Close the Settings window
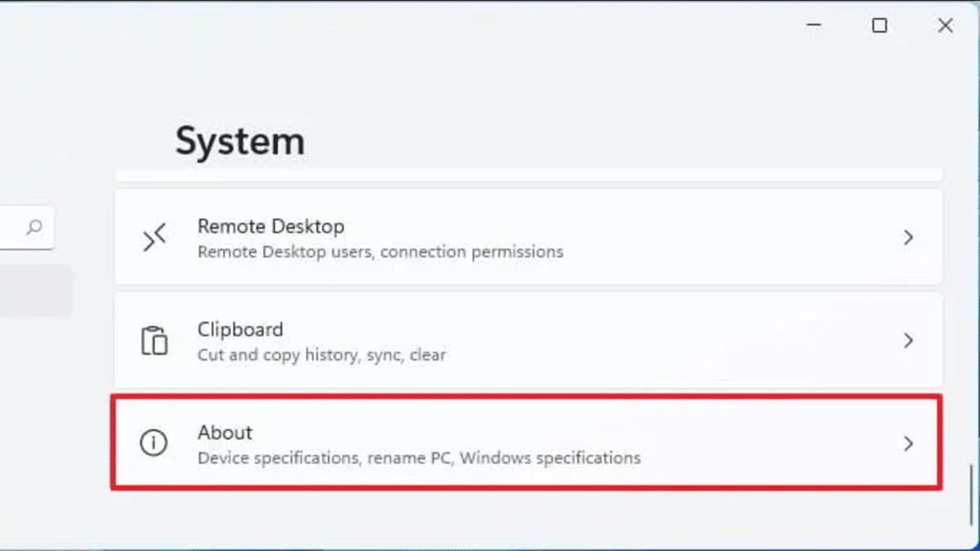 [x=945, y=26]
